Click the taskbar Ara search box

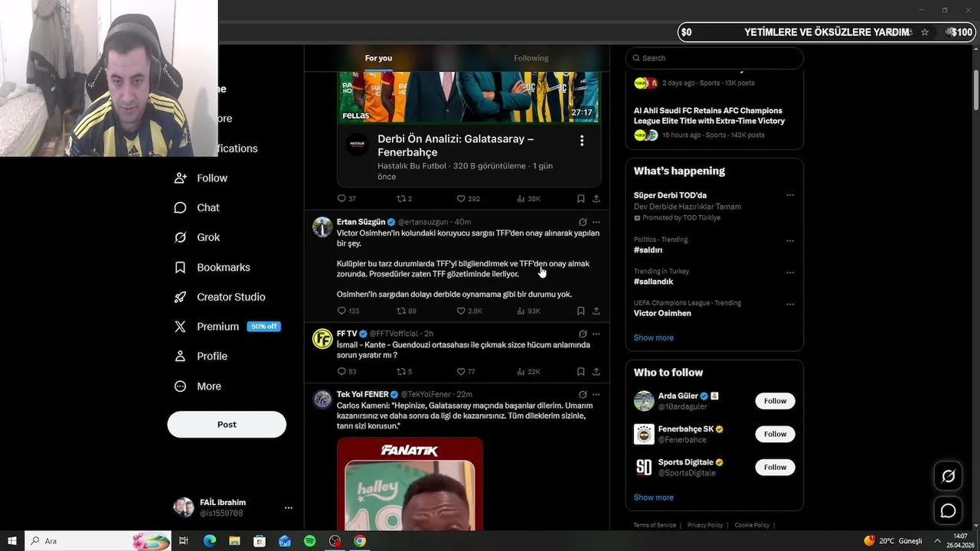(98, 541)
